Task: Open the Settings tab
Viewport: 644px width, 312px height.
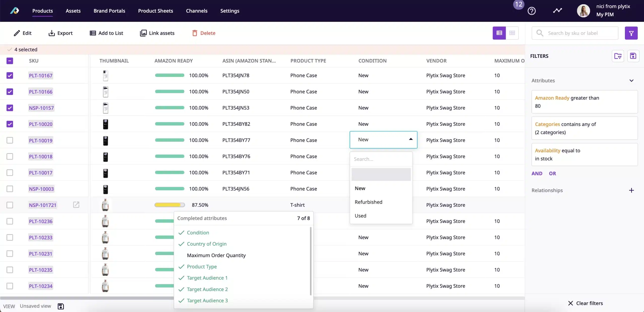Action: [x=230, y=11]
